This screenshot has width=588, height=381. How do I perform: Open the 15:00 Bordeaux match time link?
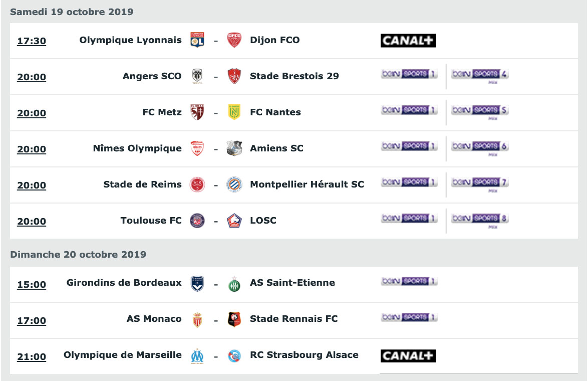click(x=32, y=285)
